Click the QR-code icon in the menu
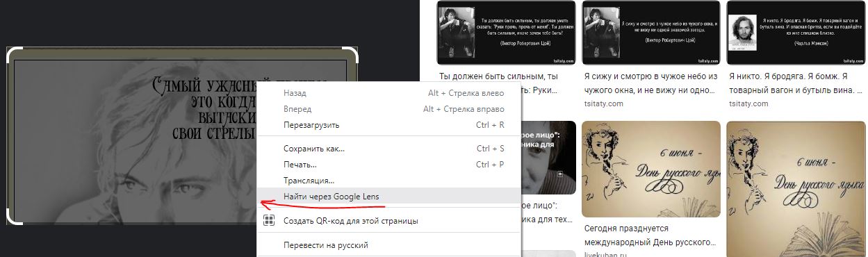The height and width of the screenshot is (257, 868). pyautogui.click(x=269, y=221)
